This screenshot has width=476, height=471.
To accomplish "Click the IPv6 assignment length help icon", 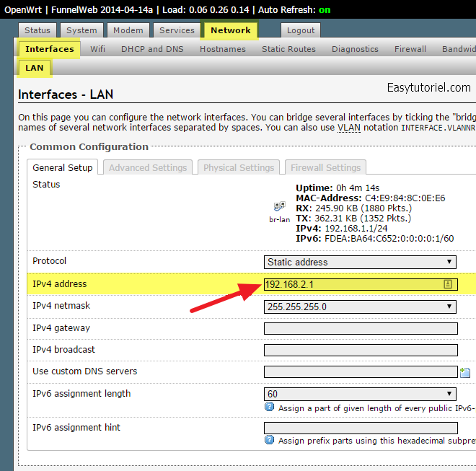I will click(269, 407).
